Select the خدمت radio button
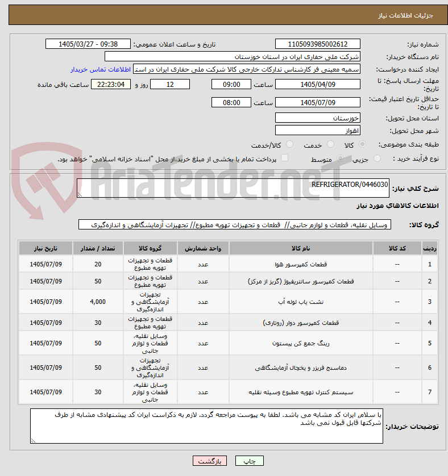The image size is (448, 476). pos(330,144)
